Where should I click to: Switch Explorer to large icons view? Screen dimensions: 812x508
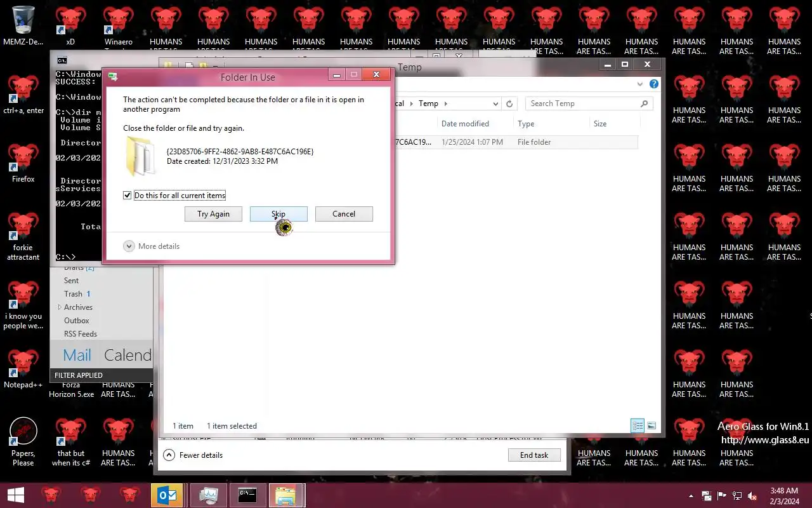pos(651,425)
